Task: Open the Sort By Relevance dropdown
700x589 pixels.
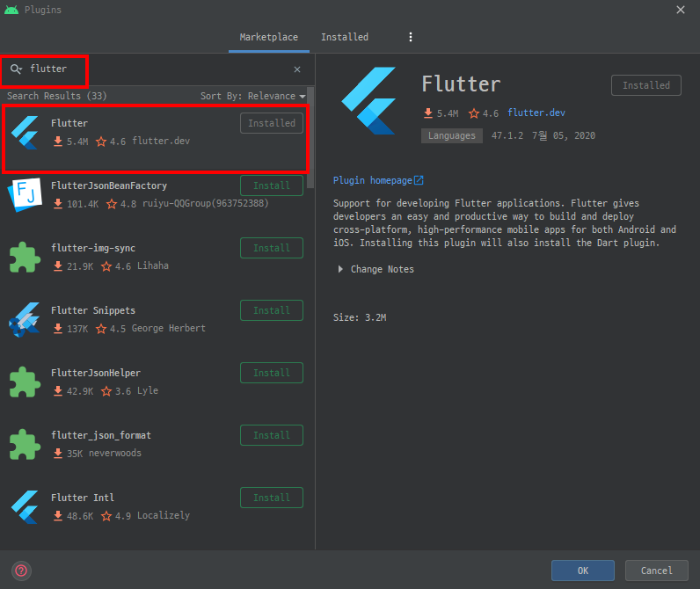Action: 252,96
